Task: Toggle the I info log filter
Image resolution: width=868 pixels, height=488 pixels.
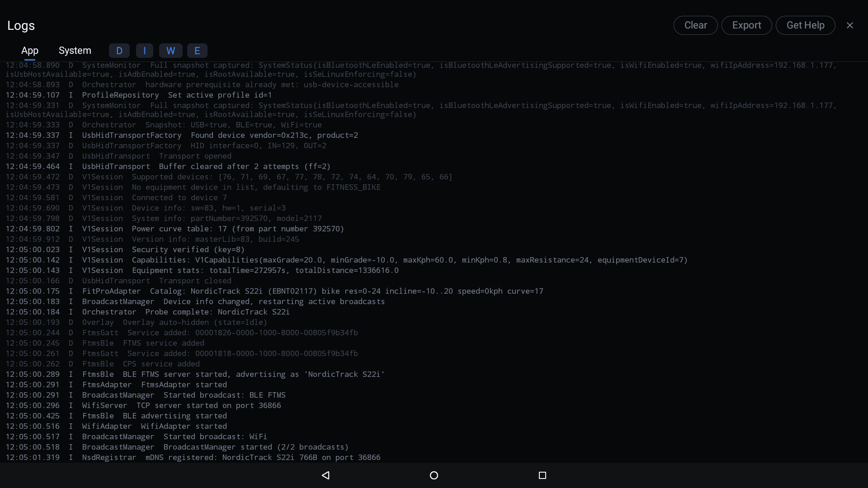Action: tap(144, 51)
